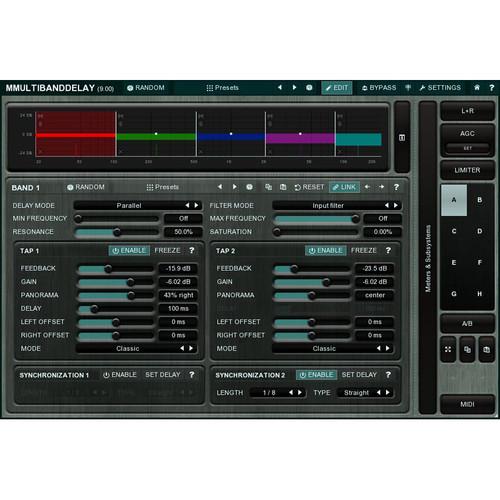The image size is (500, 500).
Task: Click the left arrow next to LINK
Action: 367,187
